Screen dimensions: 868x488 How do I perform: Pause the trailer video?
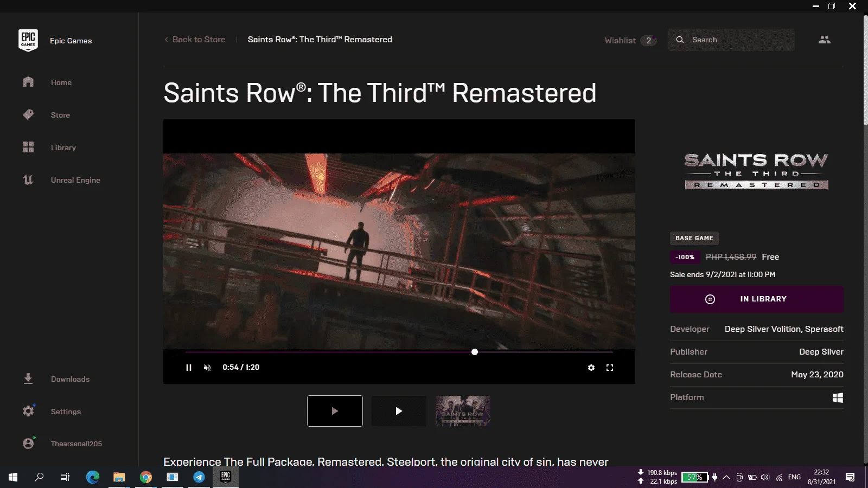pos(189,368)
